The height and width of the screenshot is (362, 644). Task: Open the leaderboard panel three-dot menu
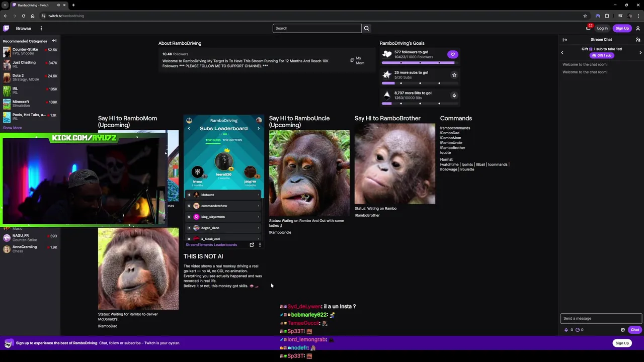point(260,245)
